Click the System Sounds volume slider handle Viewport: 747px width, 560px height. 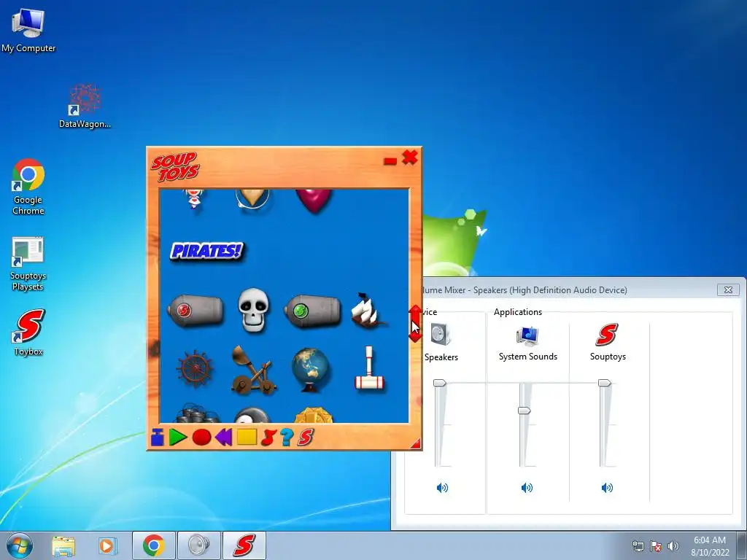click(x=524, y=411)
